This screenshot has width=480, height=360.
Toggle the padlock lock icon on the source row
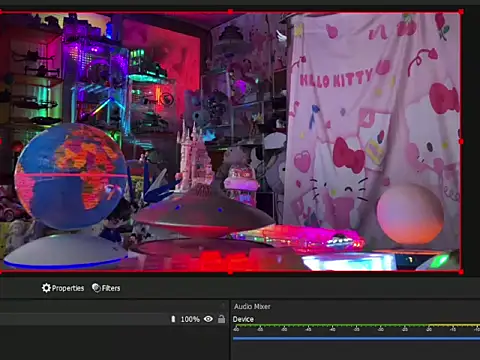click(221, 319)
